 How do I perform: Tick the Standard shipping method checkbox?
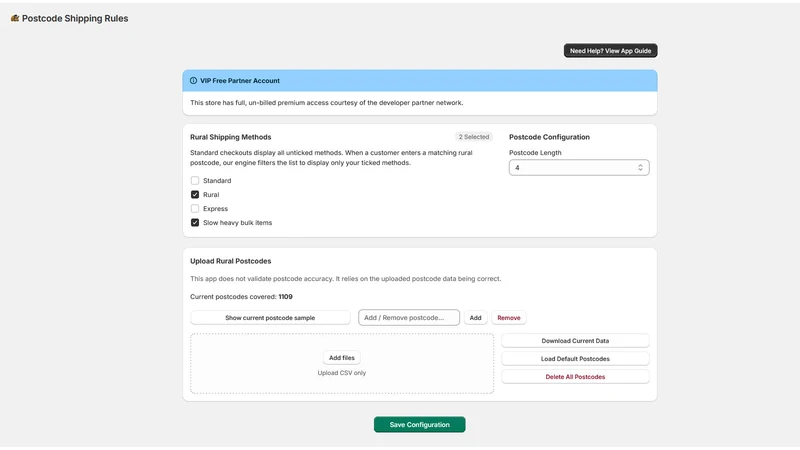click(x=195, y=181)
